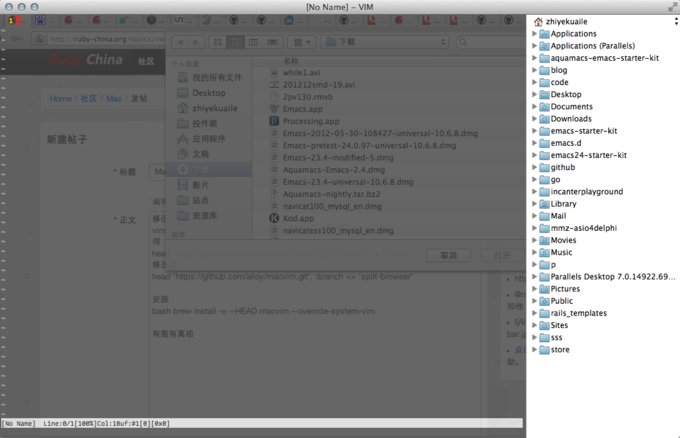The image size is (680, 438).
Task: Click the Processing.app icon in the file list
Action: pos(274,121)
